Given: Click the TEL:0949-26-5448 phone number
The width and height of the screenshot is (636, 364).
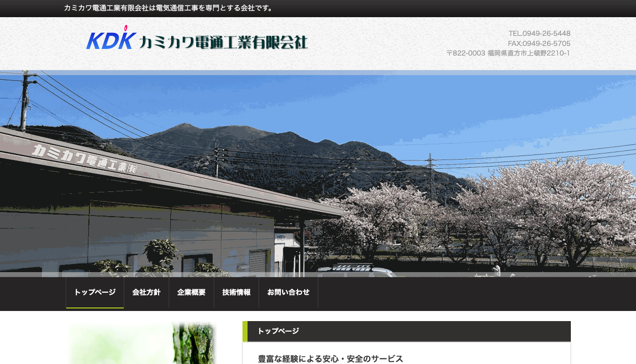Looking at the screenshot, I should [539, 33].
